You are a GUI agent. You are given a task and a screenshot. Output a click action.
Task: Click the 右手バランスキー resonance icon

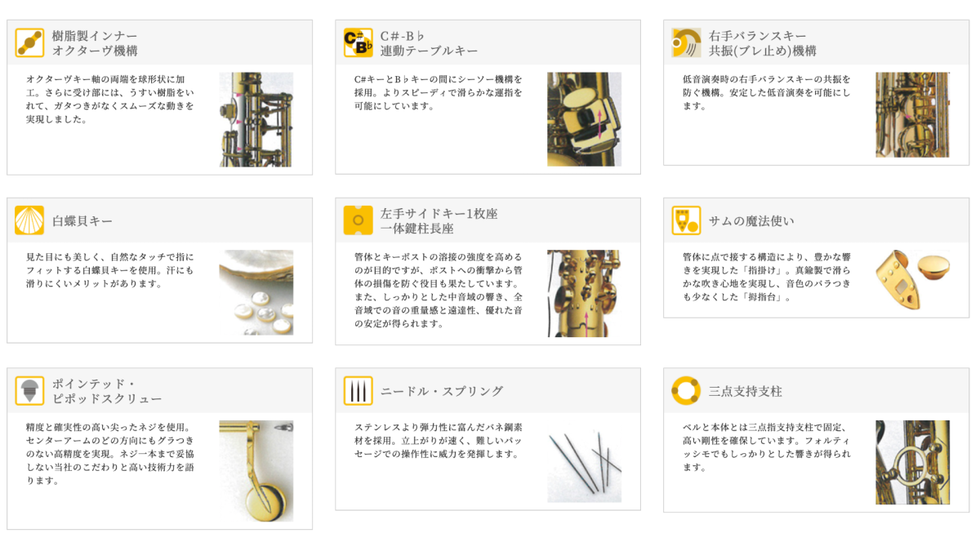pyautogui.click(x=686, y=42)
